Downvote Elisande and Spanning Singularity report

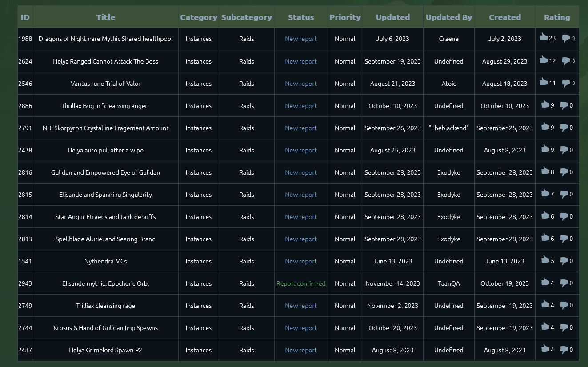click(x=564, y=194)
